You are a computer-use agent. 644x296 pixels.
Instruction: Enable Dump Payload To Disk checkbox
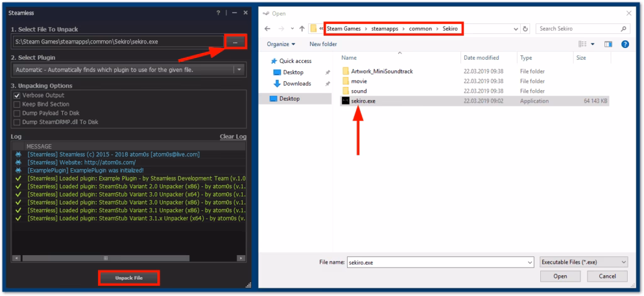tap(17, 113)
